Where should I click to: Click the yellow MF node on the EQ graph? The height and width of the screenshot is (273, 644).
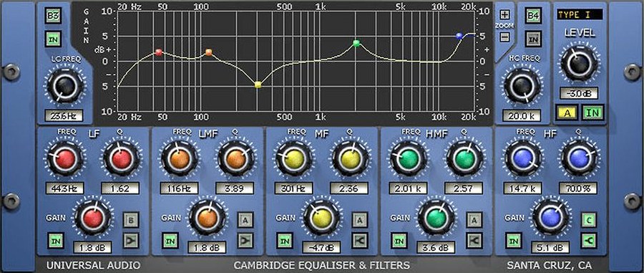click(x=258, y=85)
